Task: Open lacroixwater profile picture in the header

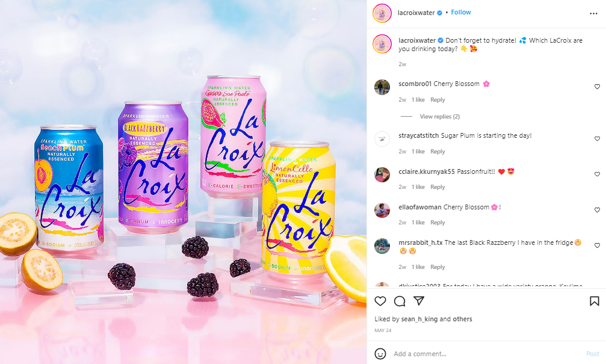Action: pos(382,13)
